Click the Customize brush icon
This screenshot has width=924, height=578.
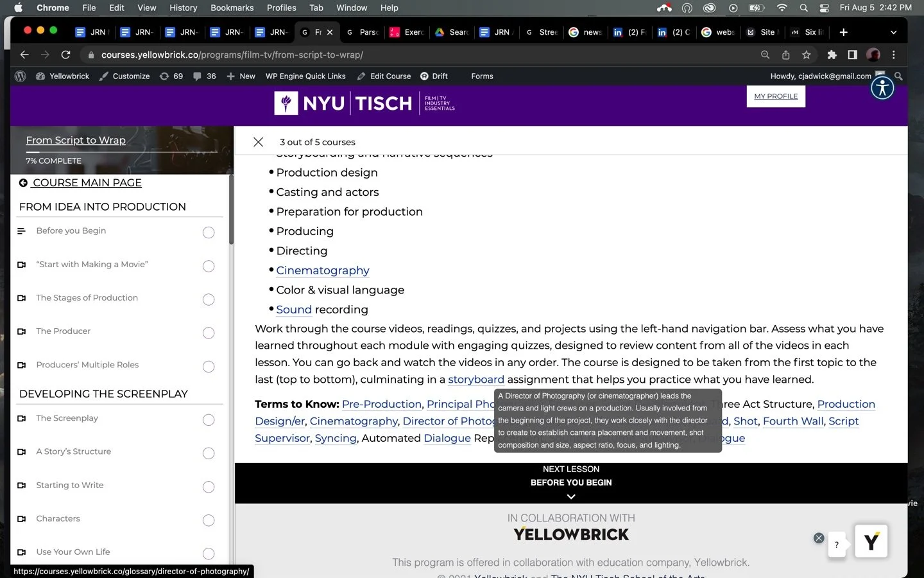tap(103, 76)
